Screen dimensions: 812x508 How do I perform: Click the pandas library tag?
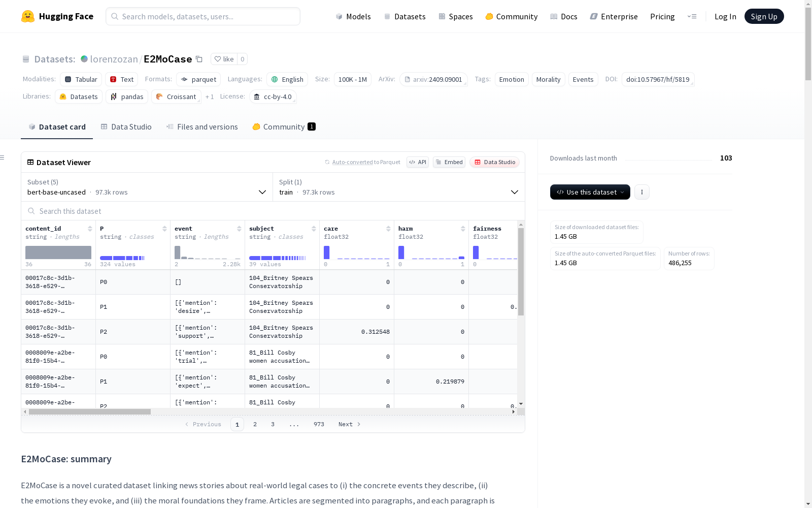pos(127,97)
